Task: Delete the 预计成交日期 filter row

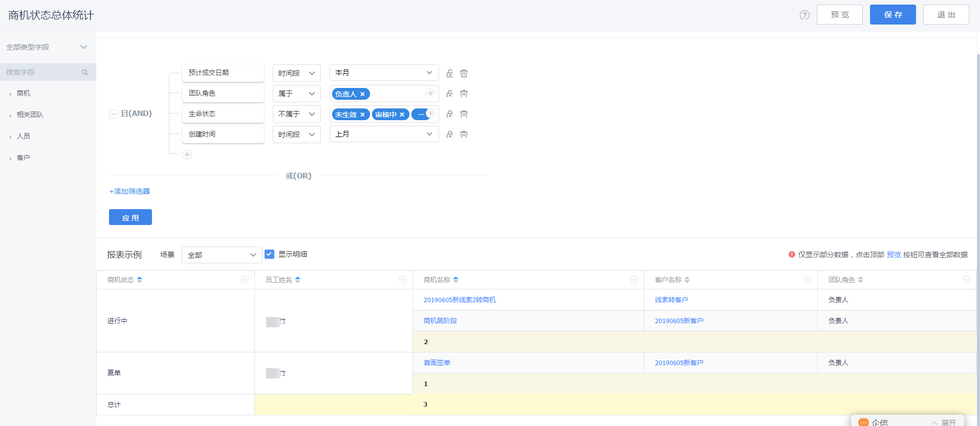Action: (464, 73)
